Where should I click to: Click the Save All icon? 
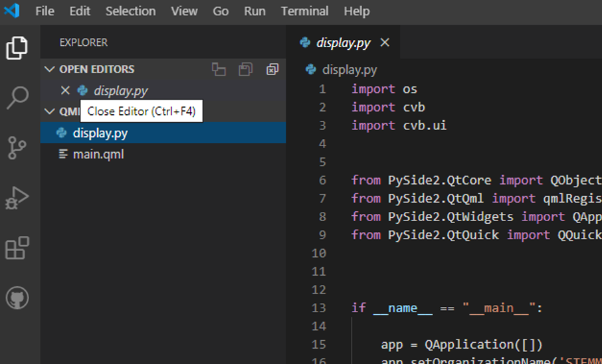tap(246, 69)
